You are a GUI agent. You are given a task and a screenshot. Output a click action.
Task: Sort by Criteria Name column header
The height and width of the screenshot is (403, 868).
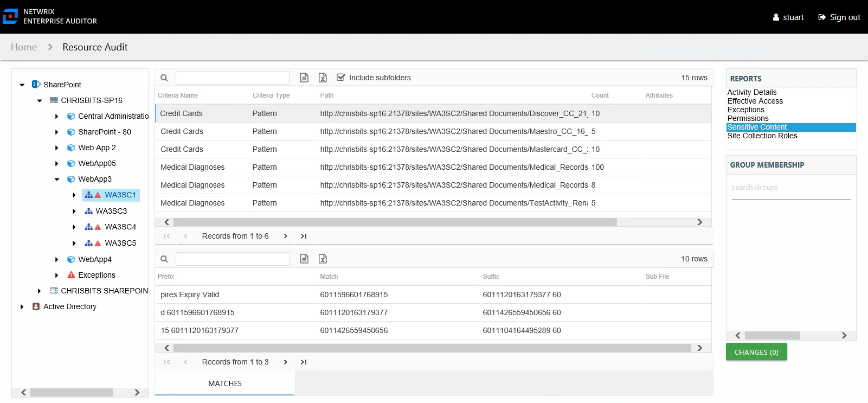coord(178,95)
